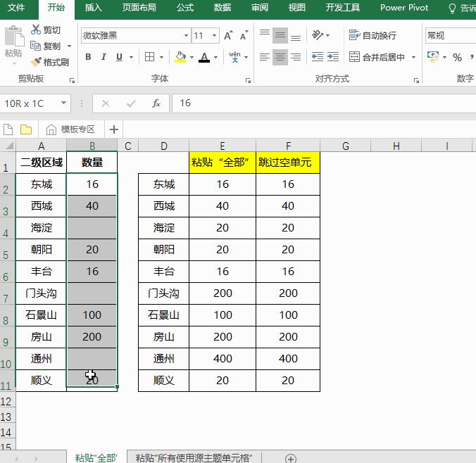Add new tab with plus beside 模板专区
The width and height of the screenshot is (476, 463).
coord(114,129)
